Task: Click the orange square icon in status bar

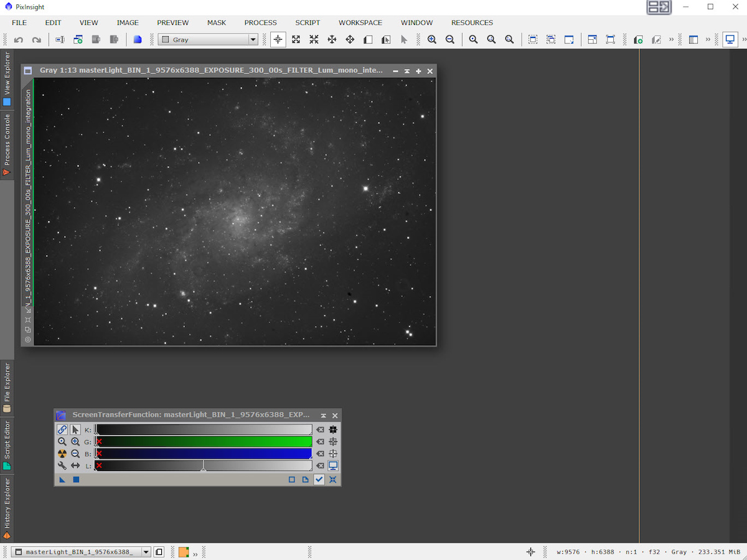Action: pos(184,552)
